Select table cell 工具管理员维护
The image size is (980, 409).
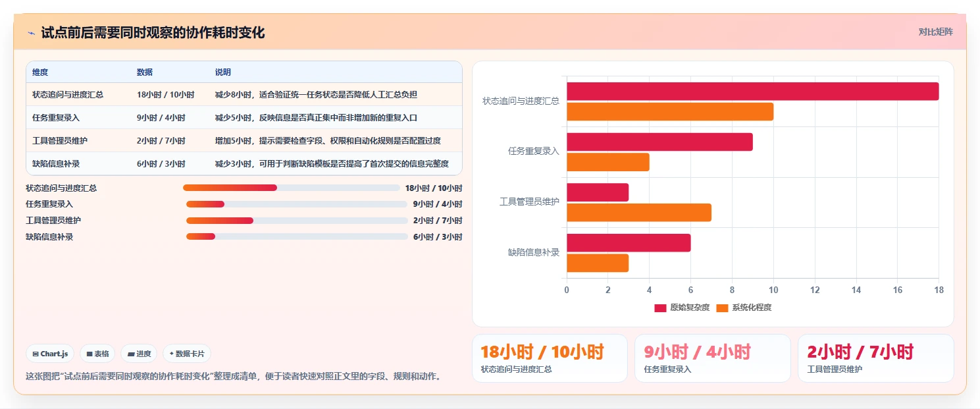(x=60, y=141)
